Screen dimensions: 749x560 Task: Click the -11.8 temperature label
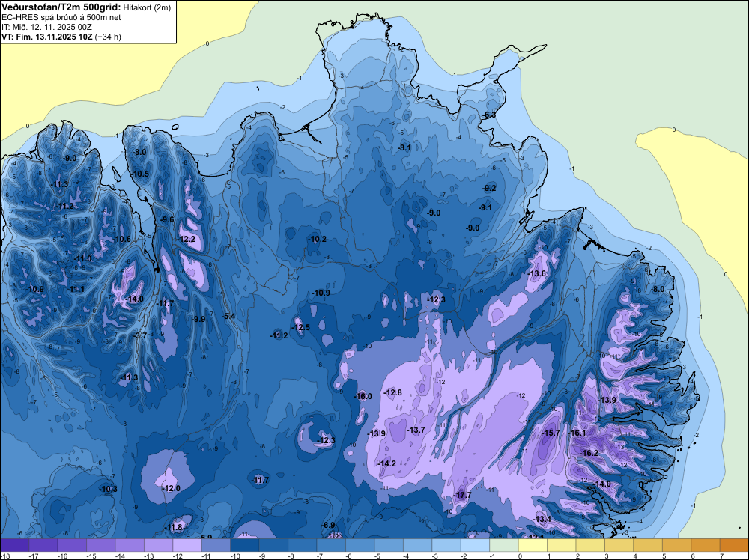(174, 528)
